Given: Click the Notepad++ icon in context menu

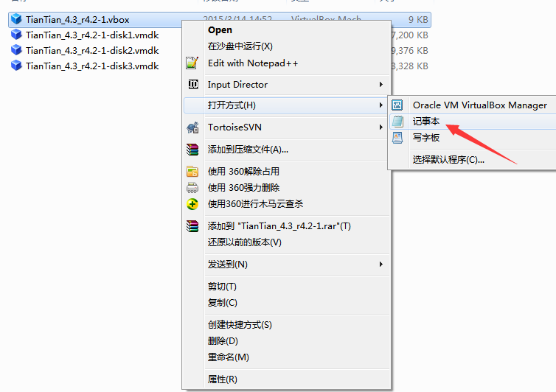Looking at the screenshot, I should tap(192, 63).
